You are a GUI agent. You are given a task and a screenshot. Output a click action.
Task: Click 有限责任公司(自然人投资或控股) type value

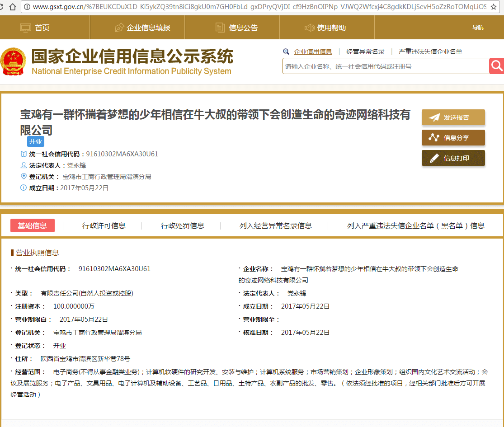pos(87,293)
